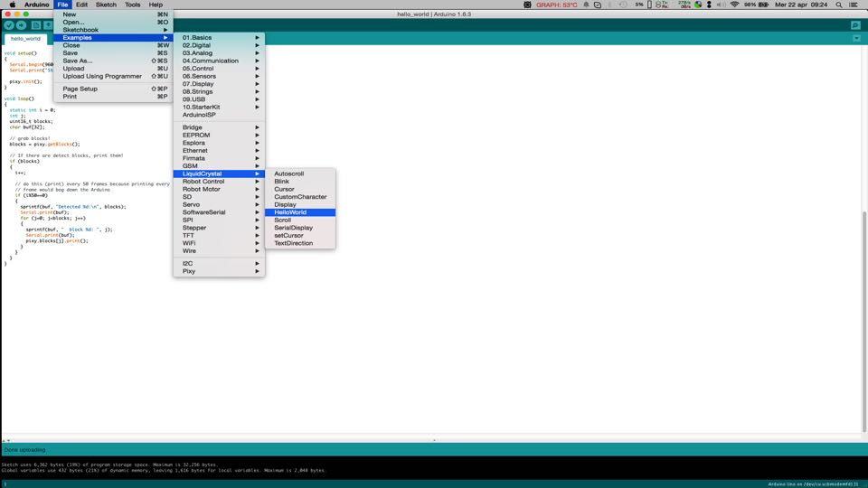Open the Spotlight search icon
The image size is (868, 488).
click(839, 5)
